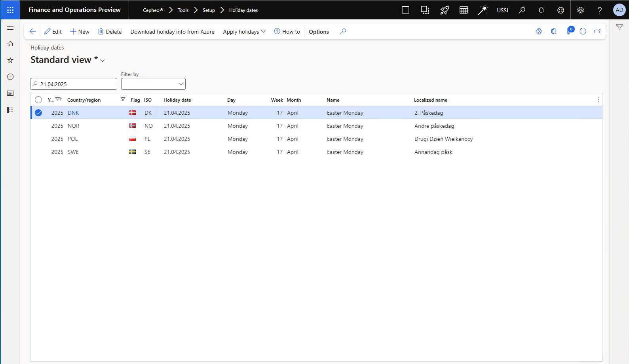Open the Workspaces icon in sidebar
The width and height of the screenshot is (629, 364).
pyautogui.click(x=10, y=93)
